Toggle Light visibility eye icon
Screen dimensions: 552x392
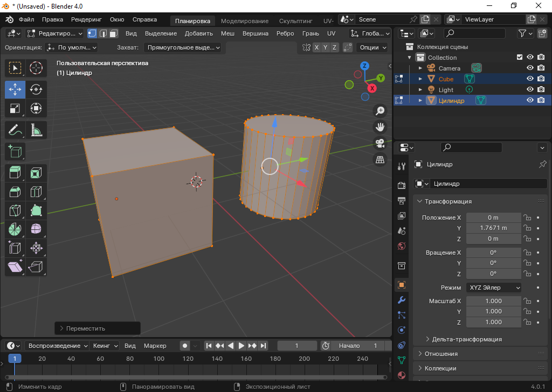530,89
